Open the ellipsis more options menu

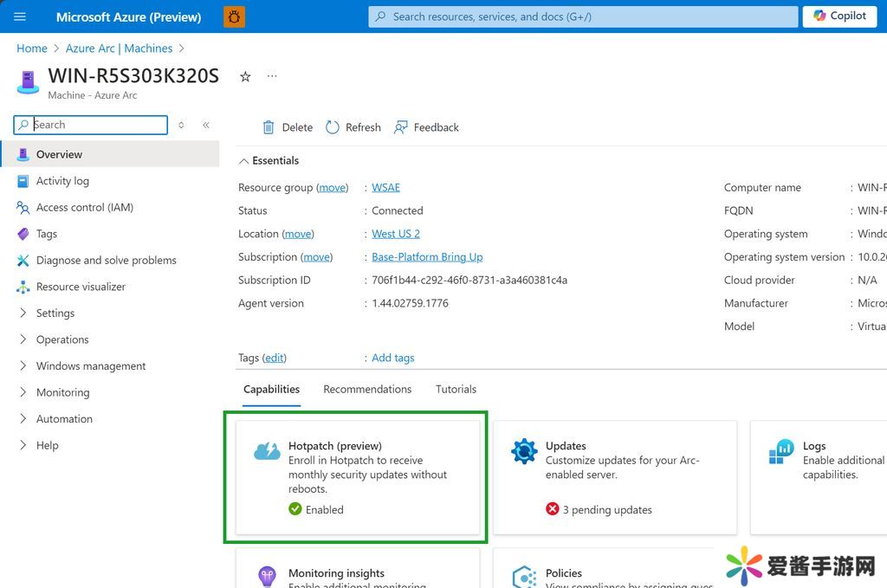click(x=272, y=76)
